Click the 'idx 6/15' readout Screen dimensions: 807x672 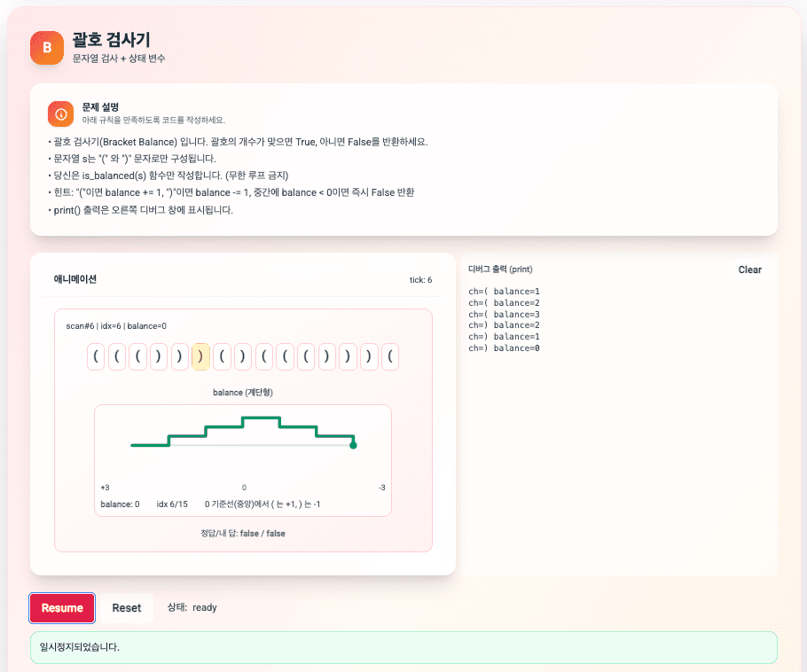pyautogui.click(x=172, y=504)
